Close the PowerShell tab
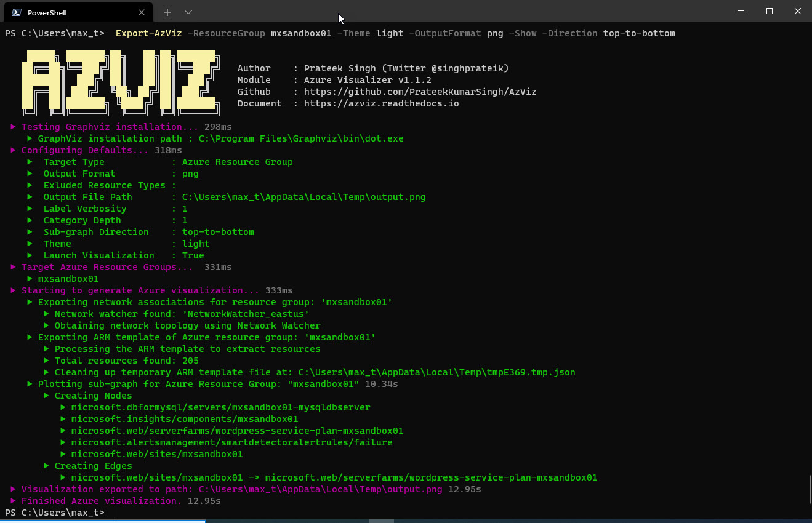This screenshot has width=812, height=523. [x=142, y=12]
